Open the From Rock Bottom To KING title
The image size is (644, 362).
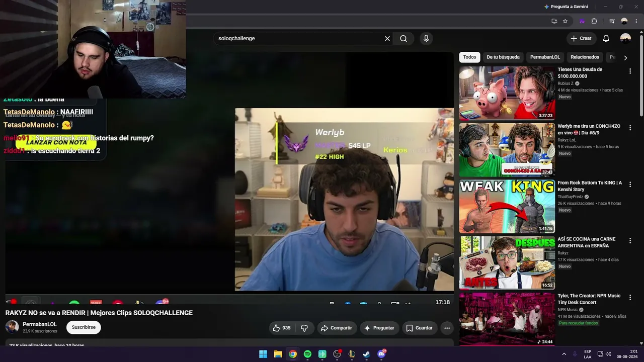(590, 186)
